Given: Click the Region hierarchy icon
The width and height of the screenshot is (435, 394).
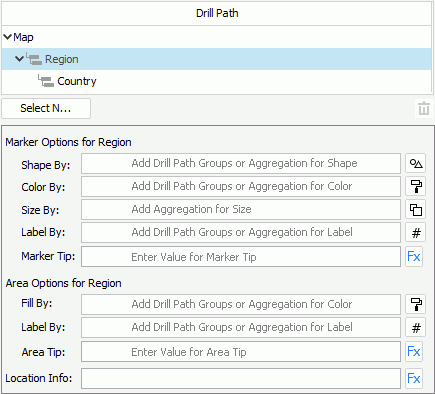Looking at the screenshot, I should (x=34, y=59).
